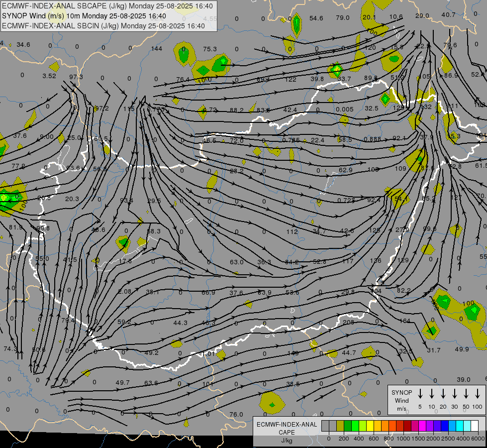Click the 'SYNOP' label in wind legend
This screenshot has width=487, height=448.
point(401,392)
